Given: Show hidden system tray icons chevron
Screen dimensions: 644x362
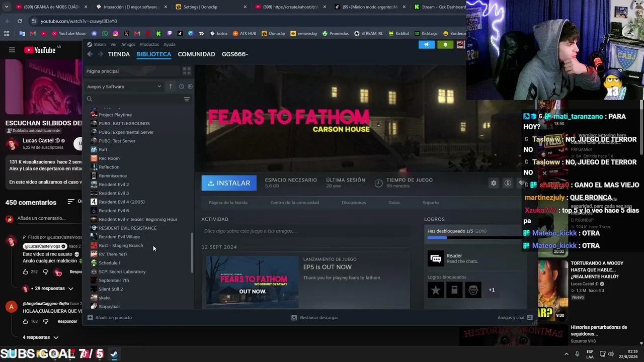Looking at the screenshot, I should 567,354.
